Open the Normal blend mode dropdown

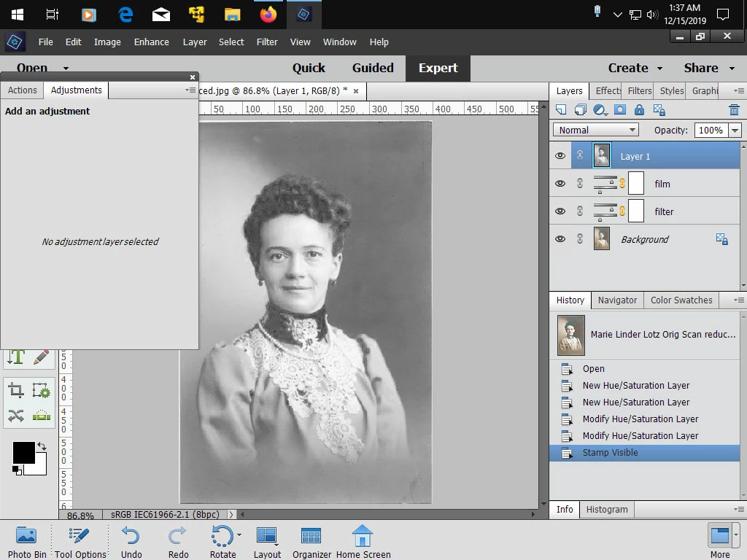(595, 130)
